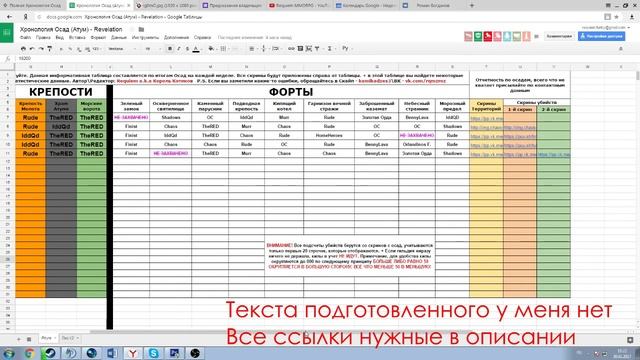Open the Справка menu
This screenshot has height=360, width=640.
[x=202, y=37]
